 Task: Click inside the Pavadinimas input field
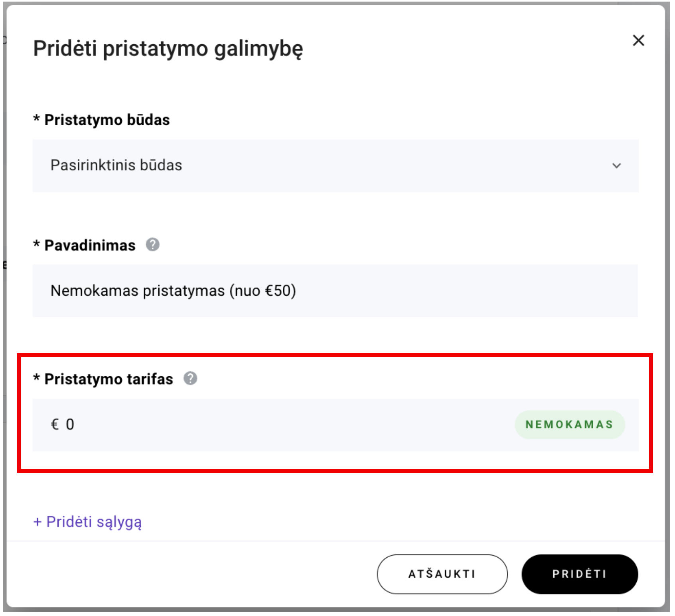279,290
